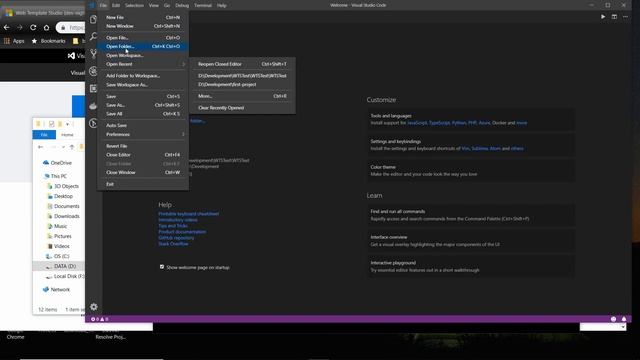Select Save Workspace As...
640x360 pixels.
(143, 85)
